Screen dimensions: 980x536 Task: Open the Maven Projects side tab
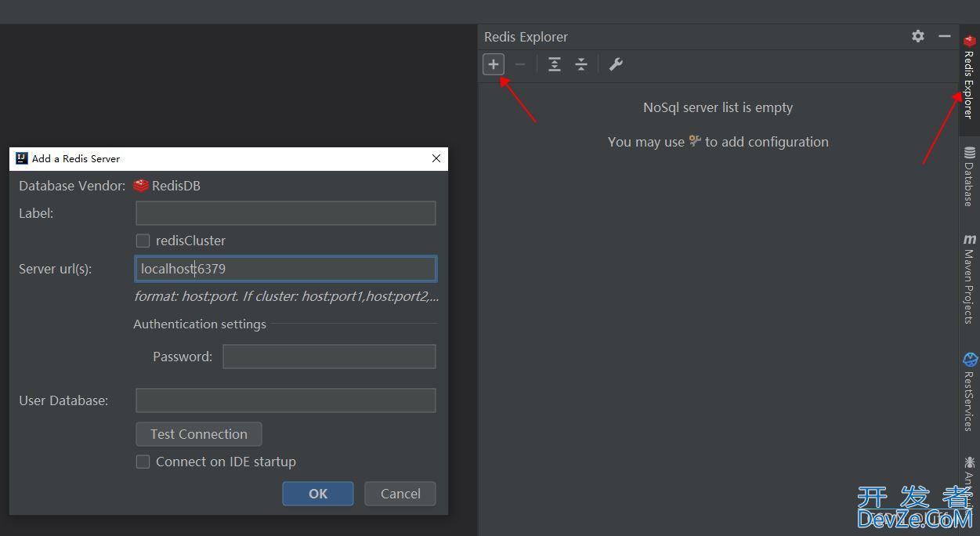point(970,280)
